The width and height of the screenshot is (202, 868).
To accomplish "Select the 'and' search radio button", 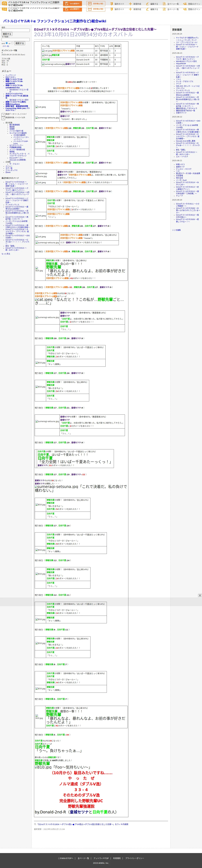I will [7, 43].
